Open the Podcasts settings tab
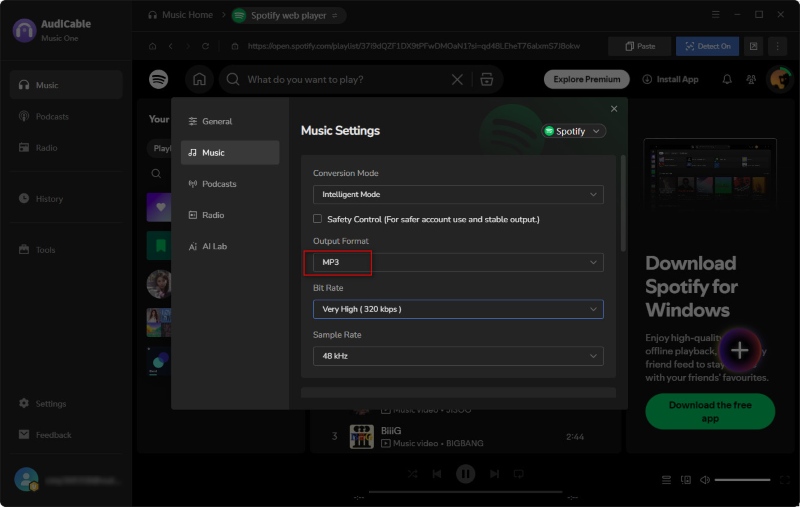This screenshot has height=507, width=800. tap(230, 184)
